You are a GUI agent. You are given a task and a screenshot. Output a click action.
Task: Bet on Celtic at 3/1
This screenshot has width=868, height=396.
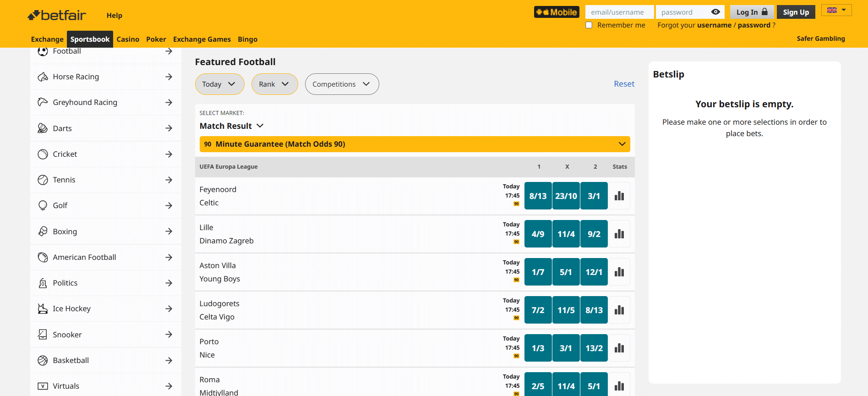point(594,196)
